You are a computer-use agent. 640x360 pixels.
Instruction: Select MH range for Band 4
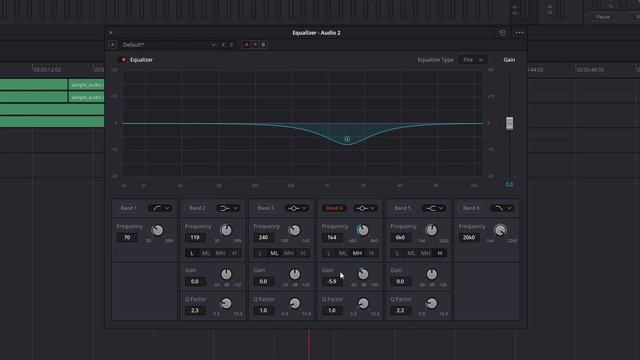click(357, 253)
